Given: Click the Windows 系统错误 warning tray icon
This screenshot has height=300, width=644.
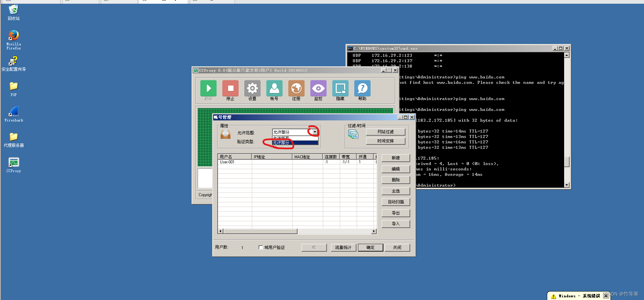Looking at the screenshot, I should pyautogui.click(x=554, y=296).
